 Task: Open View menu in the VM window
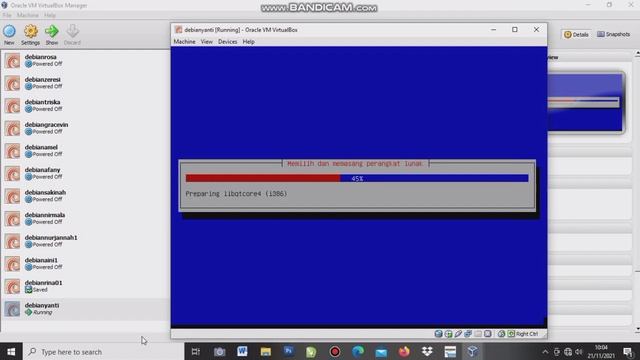[207, 42]
